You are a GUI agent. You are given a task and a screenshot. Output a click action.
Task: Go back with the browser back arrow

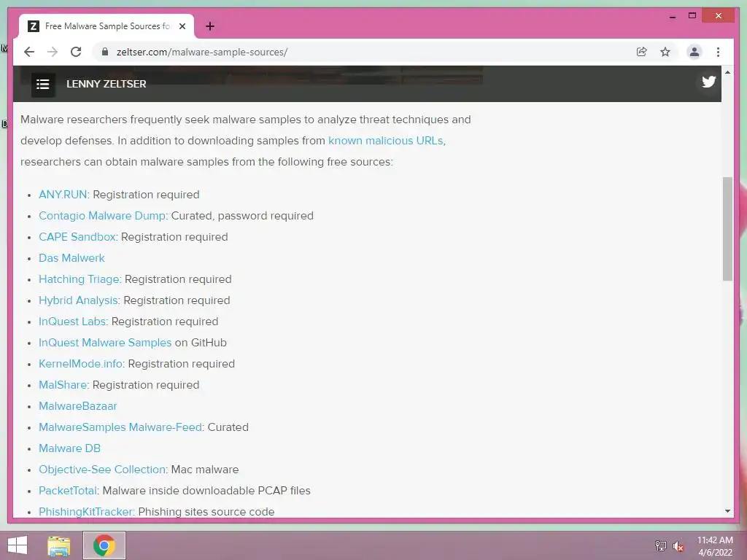[29, 52]
